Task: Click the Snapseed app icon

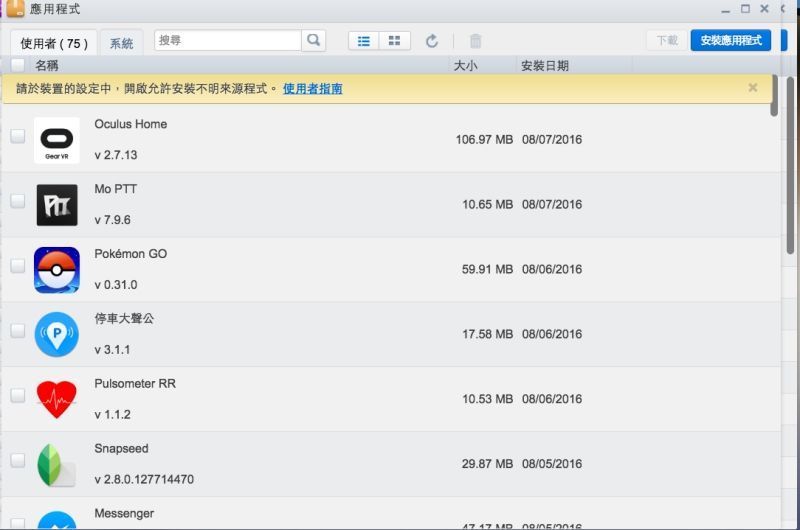Action: pos(56,464)
